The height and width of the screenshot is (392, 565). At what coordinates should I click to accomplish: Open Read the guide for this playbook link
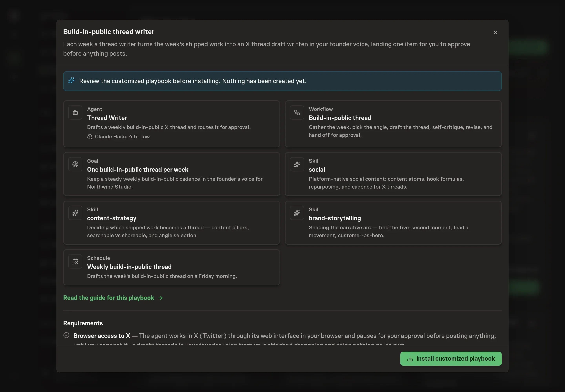click(x=113, y=298)
